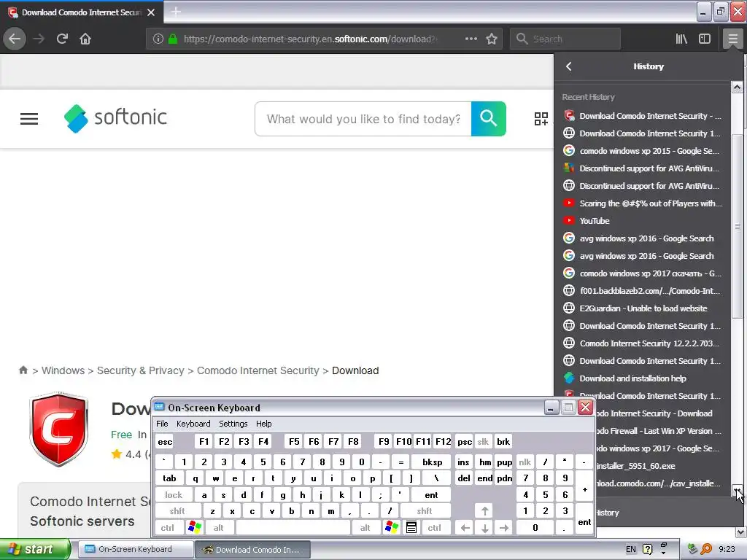
Task: Open File menu in On-Screen Keyboard
Action: click(162, 424)
